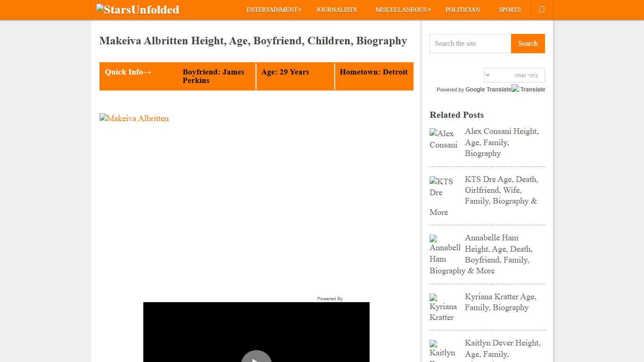Click the Search the site input field
The width and height of the screenshot is (644, 362).
coord(470,43)
